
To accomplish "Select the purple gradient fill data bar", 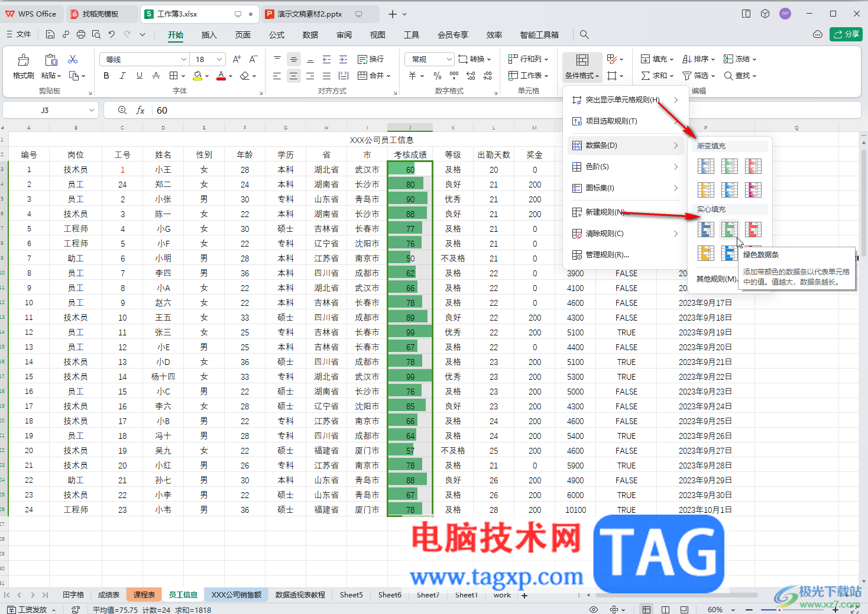I will tap(753, 190).
